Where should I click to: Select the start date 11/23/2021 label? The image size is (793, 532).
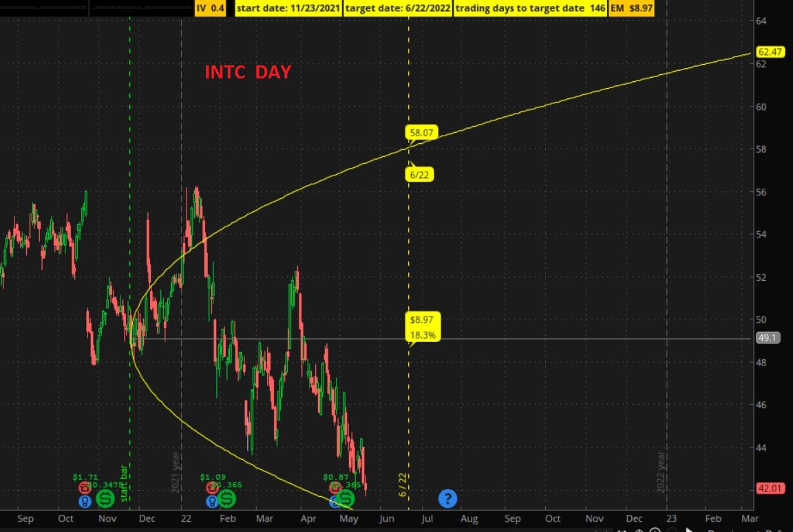[x=288, y=8]
